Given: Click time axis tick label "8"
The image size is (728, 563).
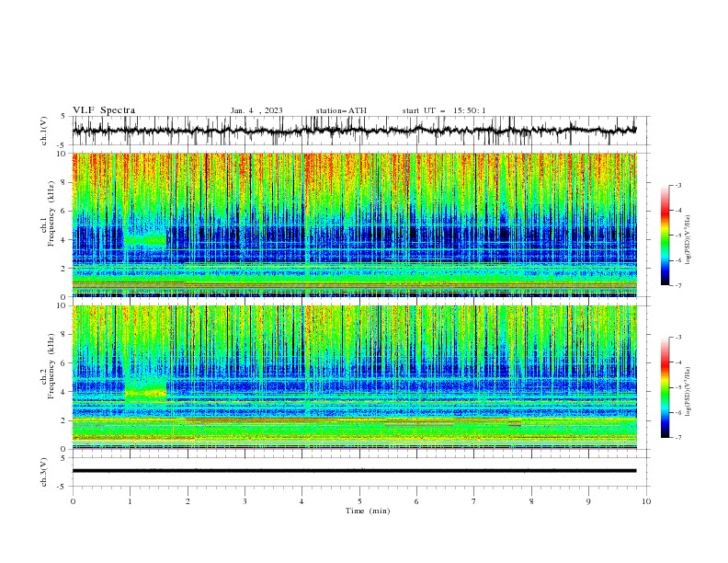Looking at the screenshot, I should pyautogui.click(x=531, y=501).
